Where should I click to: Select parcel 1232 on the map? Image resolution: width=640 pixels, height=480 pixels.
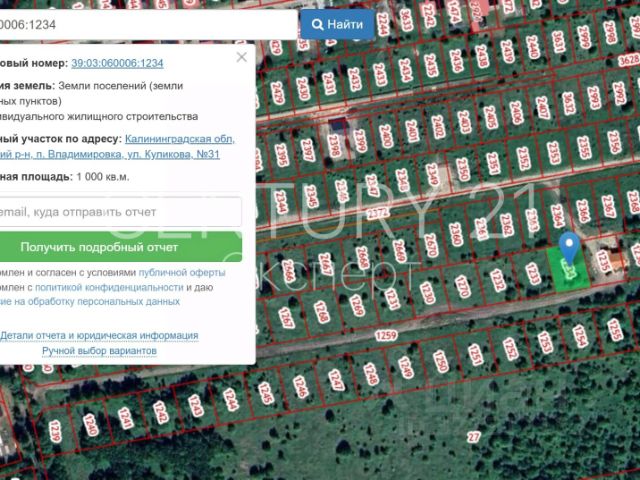pyautogui.click(x=497, y=280)
